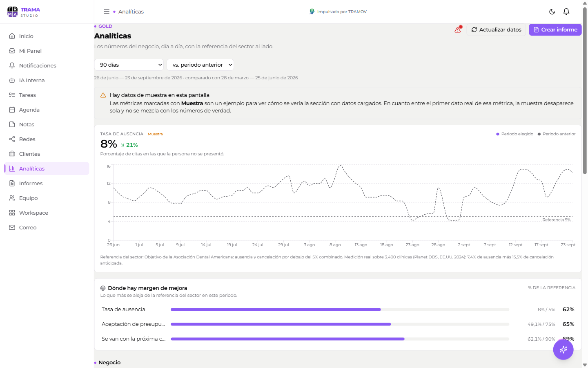Click the Clientes icon in sidebar
Screen dimensions: 588x368
(12, 154)
